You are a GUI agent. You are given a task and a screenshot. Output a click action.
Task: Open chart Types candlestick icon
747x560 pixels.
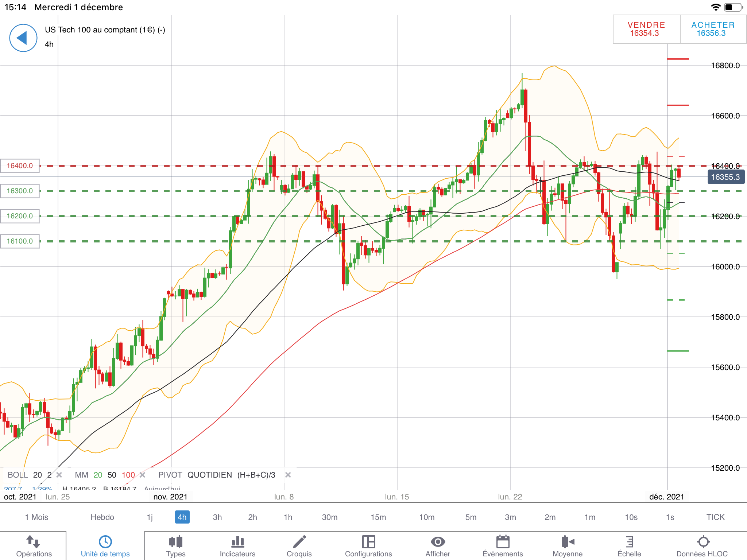tap(176, 542)
